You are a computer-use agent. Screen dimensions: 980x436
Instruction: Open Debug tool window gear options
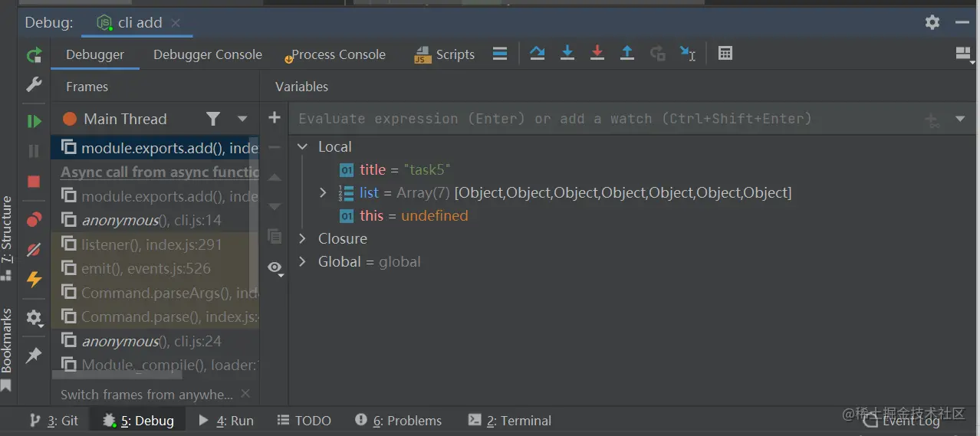click(x=932, y=22)
